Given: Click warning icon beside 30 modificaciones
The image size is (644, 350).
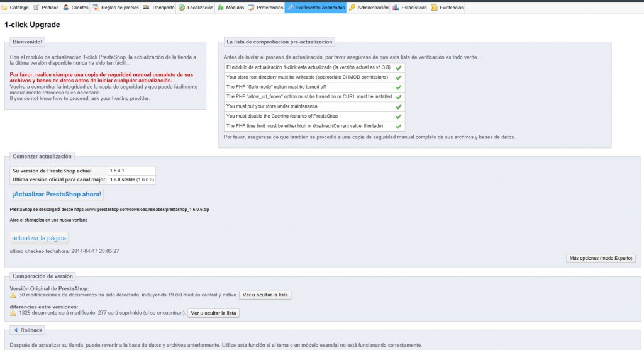Looking at the screenshot, I should 13,295.
